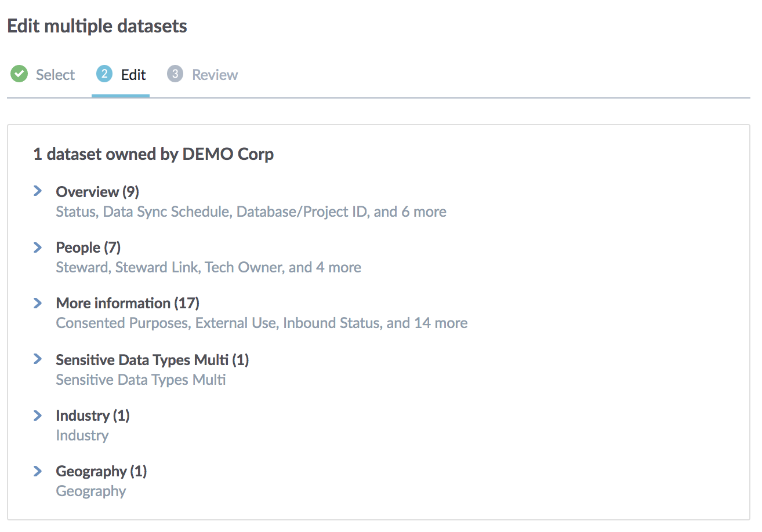Go to the Select step tab

pyautogui.click(x=43, y=75)
